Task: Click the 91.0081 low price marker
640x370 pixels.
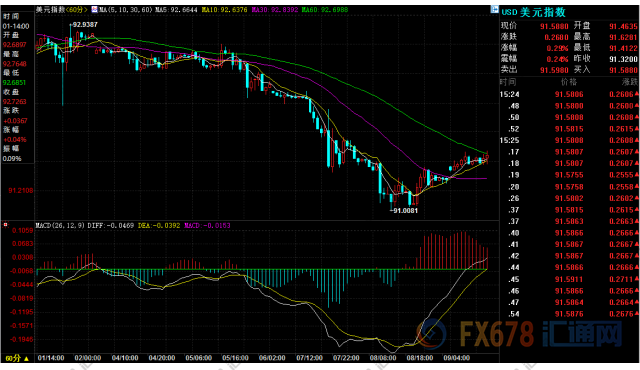Action: coord(404,210)
